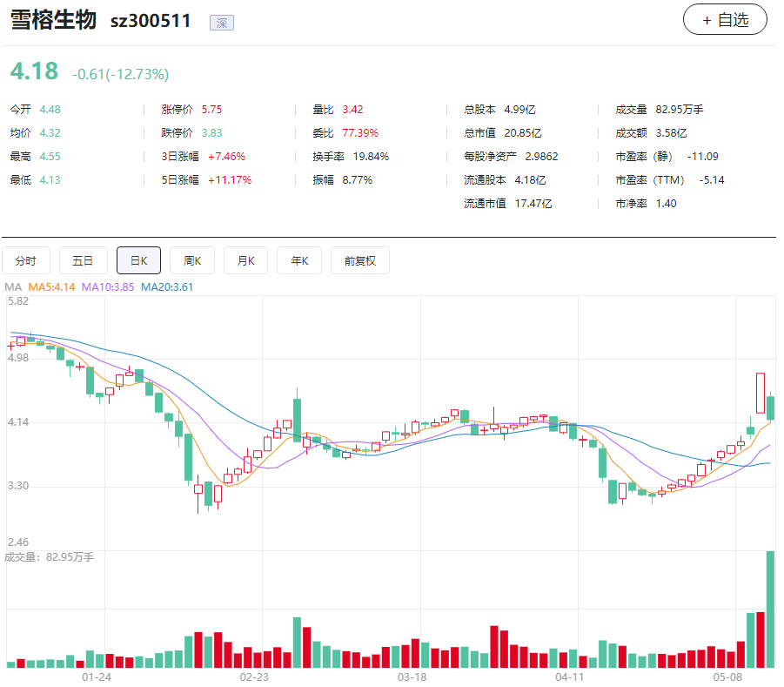Click the 每股净资产 value 2.9862
The width and height of the screenshot is (784, 687).
[541, 157]
